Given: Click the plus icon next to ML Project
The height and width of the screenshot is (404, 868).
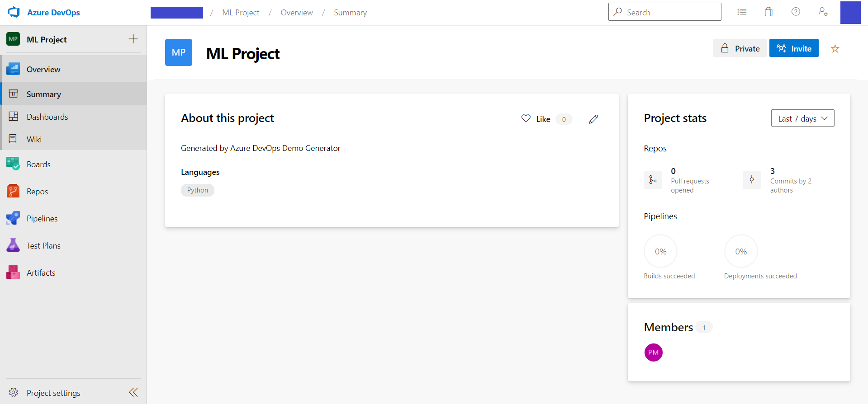Looking at the screenshot, I should click(x=133, y=39).
